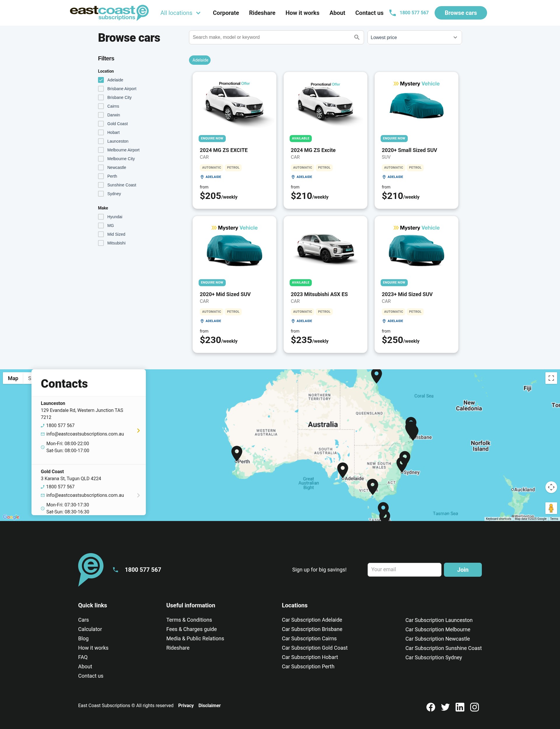
Task: Open Car Subscription Sydney link
Action: (433, 657)
